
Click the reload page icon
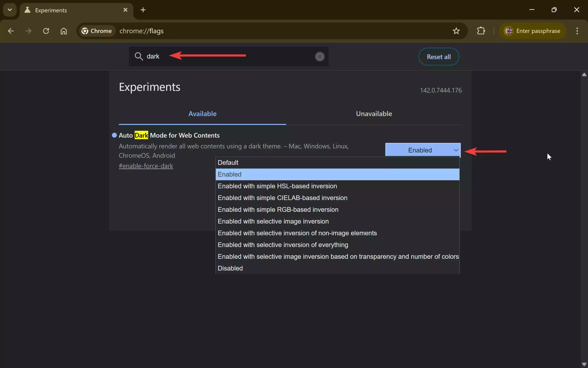46,31
